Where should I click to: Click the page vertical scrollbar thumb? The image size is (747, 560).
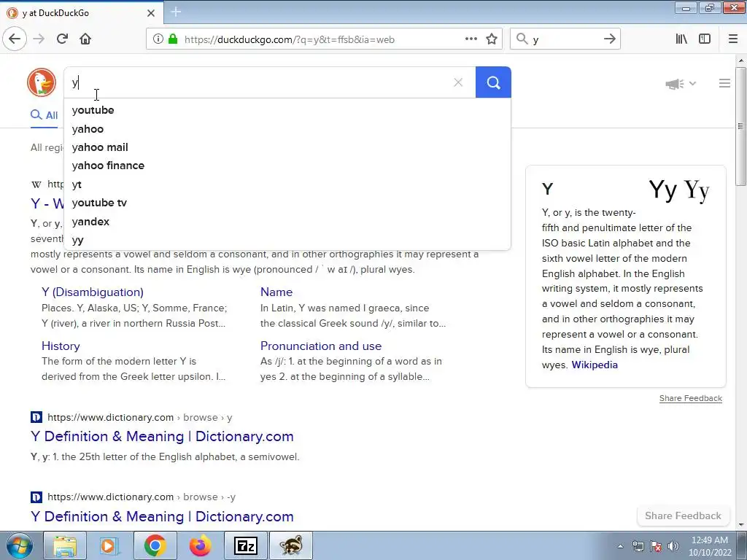tap(740, 126)
